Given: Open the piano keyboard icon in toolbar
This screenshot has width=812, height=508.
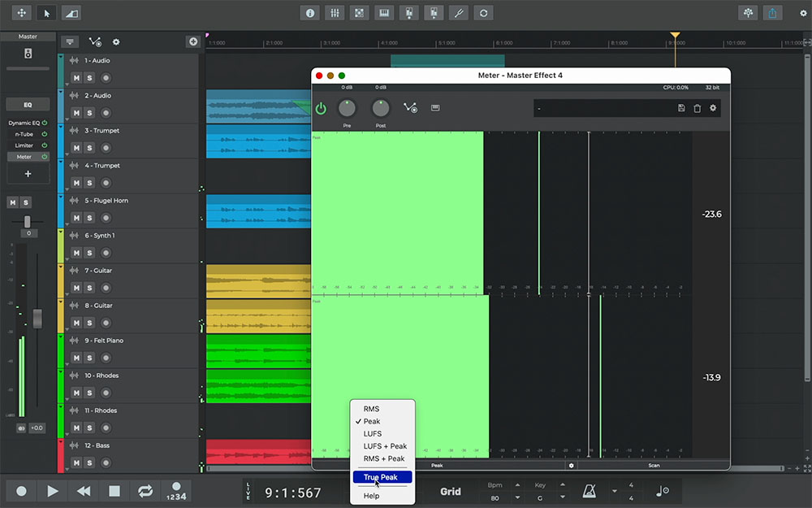Looking at the screenshot, I should pos(384,13).
